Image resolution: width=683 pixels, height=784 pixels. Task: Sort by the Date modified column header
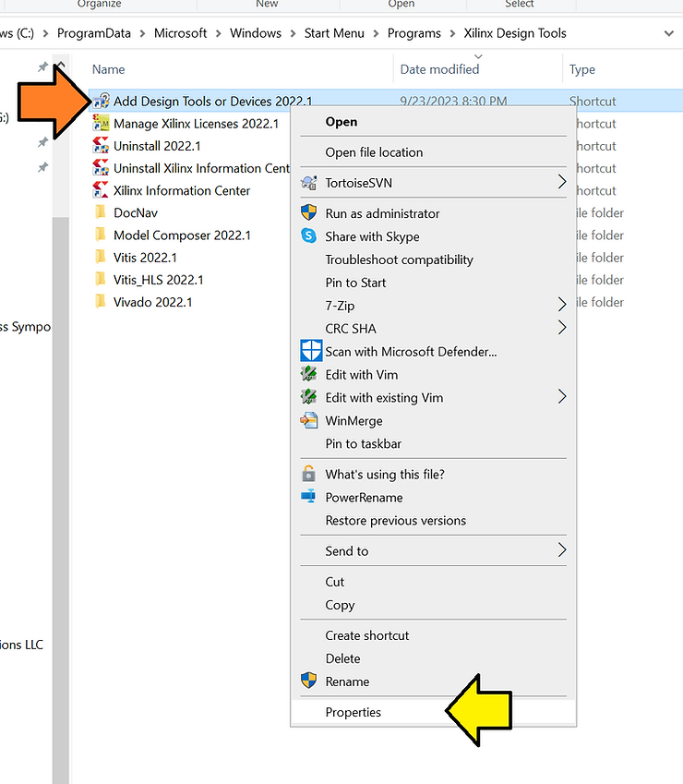439,69
